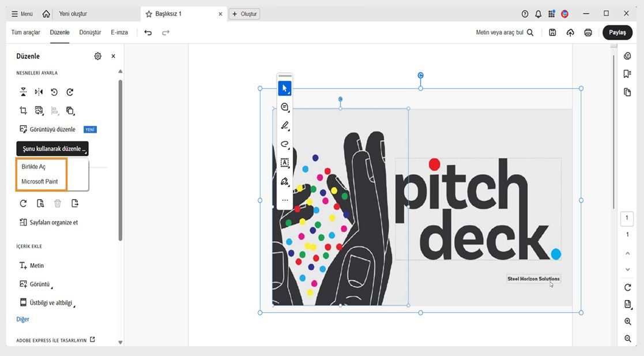
Task: Select the highlighter tool in floating toolbar
Action: coord(285,126)
